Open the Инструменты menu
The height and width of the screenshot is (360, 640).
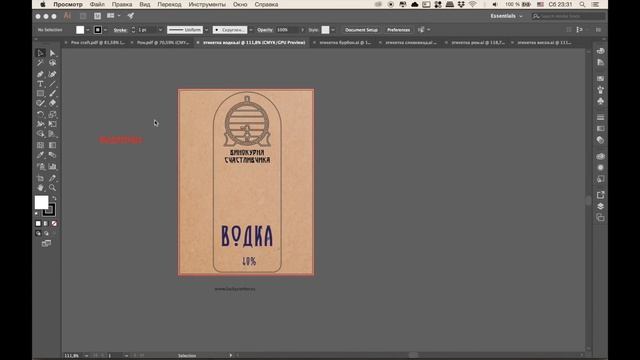tap(207, 4)
